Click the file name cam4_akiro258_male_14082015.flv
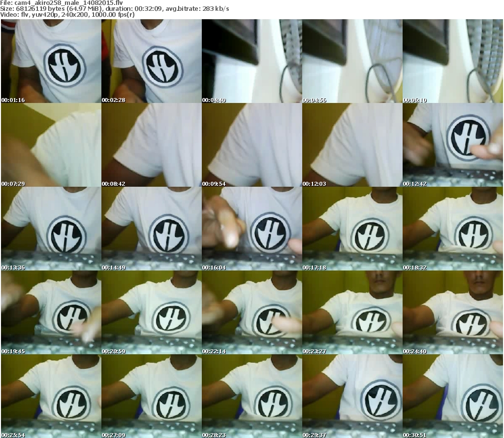 69,3
